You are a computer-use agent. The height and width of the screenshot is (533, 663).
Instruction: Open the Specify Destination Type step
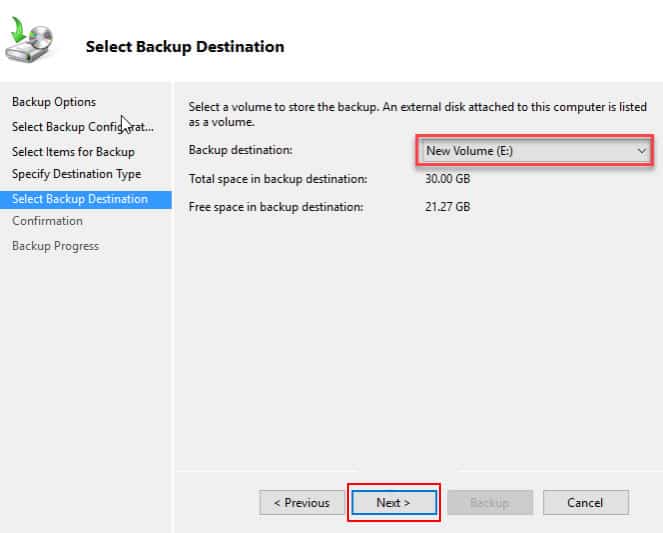click(77, 174)
